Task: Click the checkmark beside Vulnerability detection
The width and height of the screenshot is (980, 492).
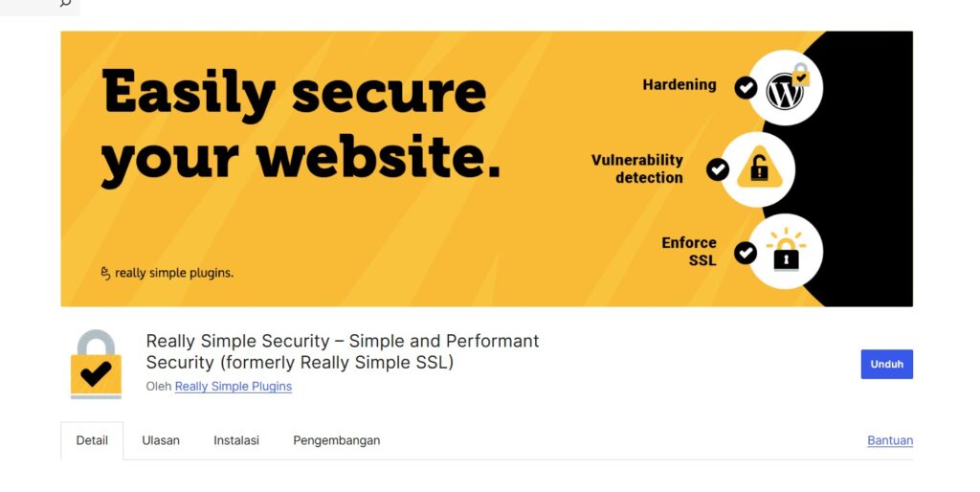Action: tap(718, 169)
